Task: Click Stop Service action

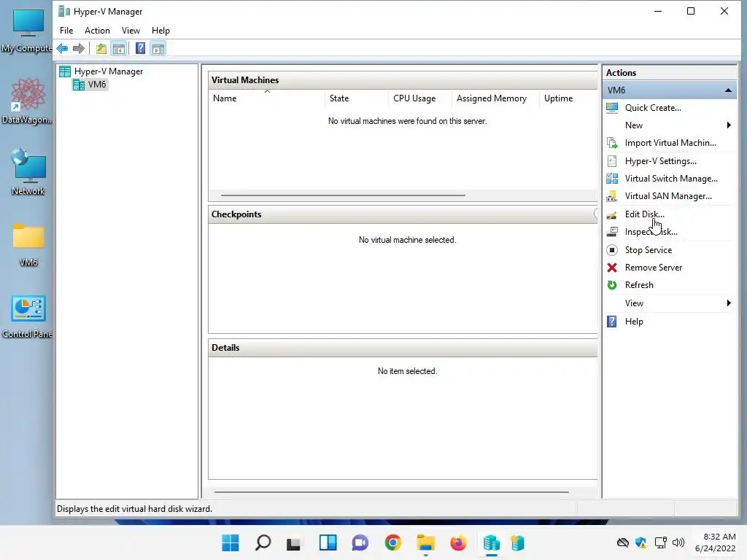Action: point(648,250)
